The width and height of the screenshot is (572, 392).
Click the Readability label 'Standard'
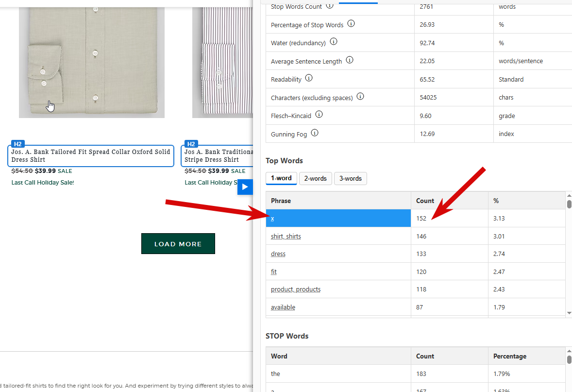tap(511, 80)
